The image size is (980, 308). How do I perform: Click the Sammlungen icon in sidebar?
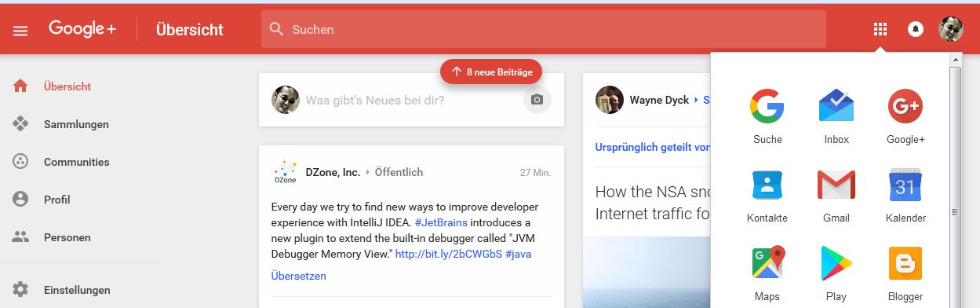[20, 124]
